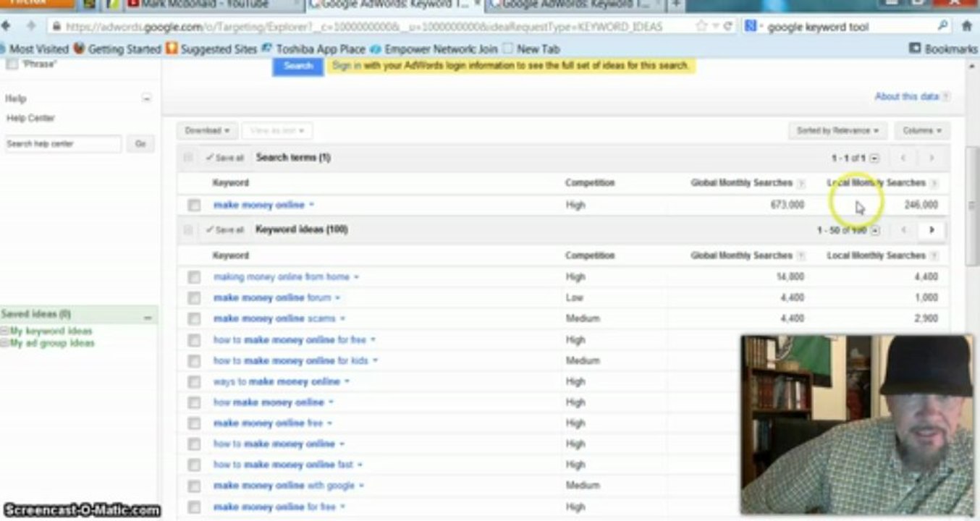Open the '1 - 1 of 1' rows dropdown
This screenshot has height=521, width=980.
(x=874, y=158)
